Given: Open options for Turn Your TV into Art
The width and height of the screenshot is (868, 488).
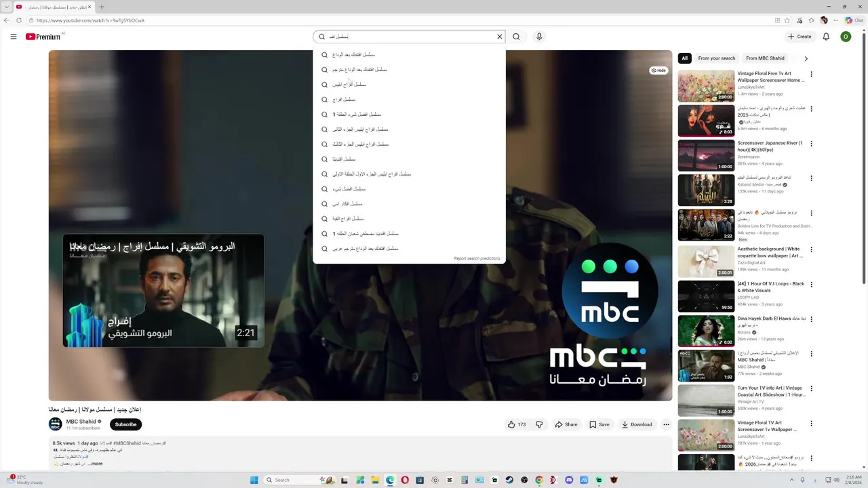Looking at the screenshot, I should (x=811, y=389).
